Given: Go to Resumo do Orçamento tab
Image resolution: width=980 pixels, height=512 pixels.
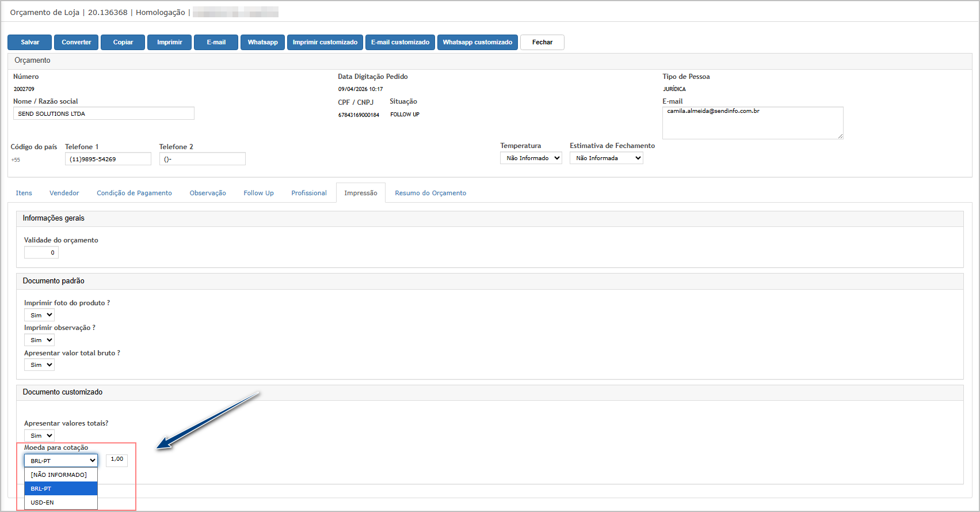Looking at the screenshot, I should point(430,194).
